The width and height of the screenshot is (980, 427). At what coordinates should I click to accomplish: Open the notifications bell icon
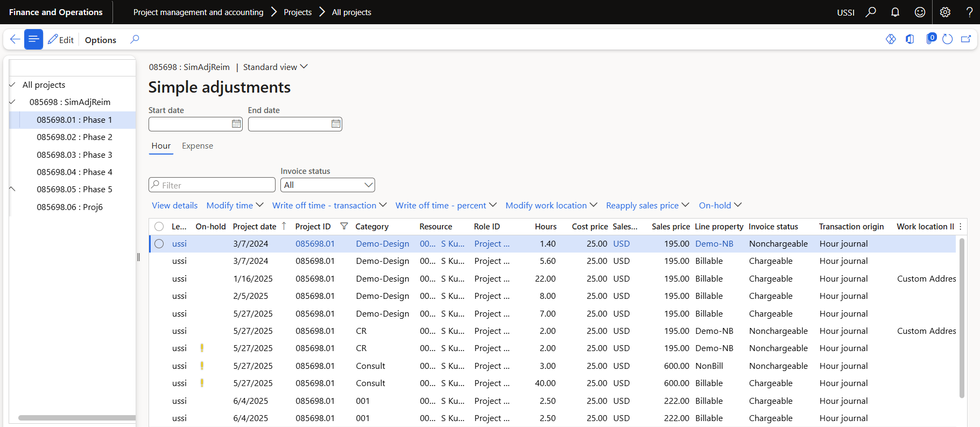(895, 12)
